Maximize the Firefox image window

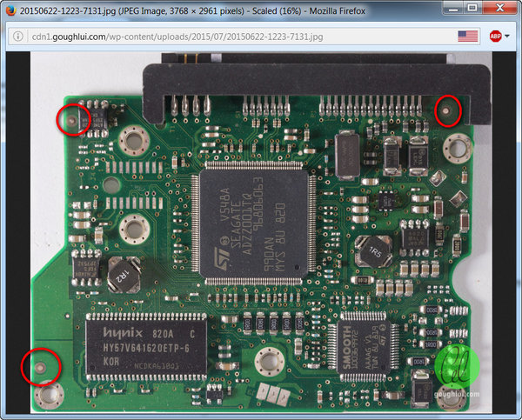point(472,8)
